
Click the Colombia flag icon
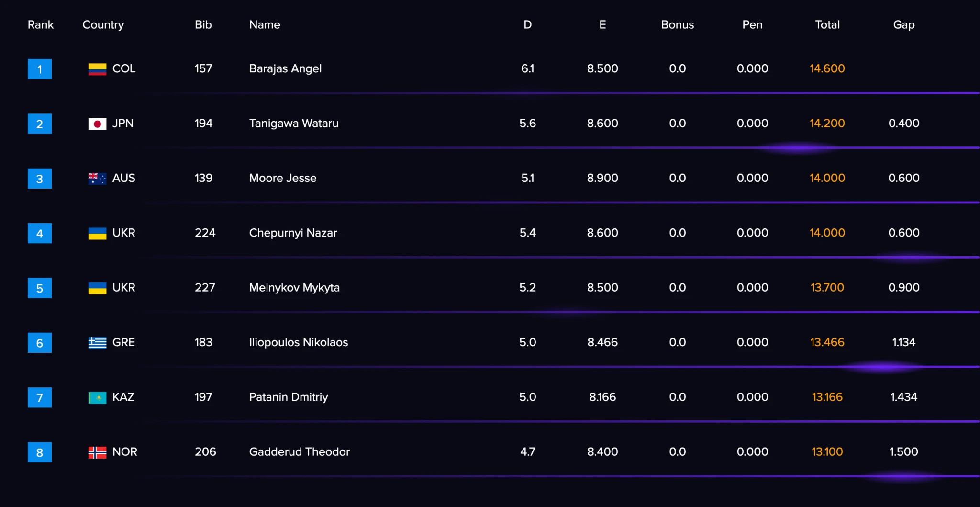click(x=97, y=69)
